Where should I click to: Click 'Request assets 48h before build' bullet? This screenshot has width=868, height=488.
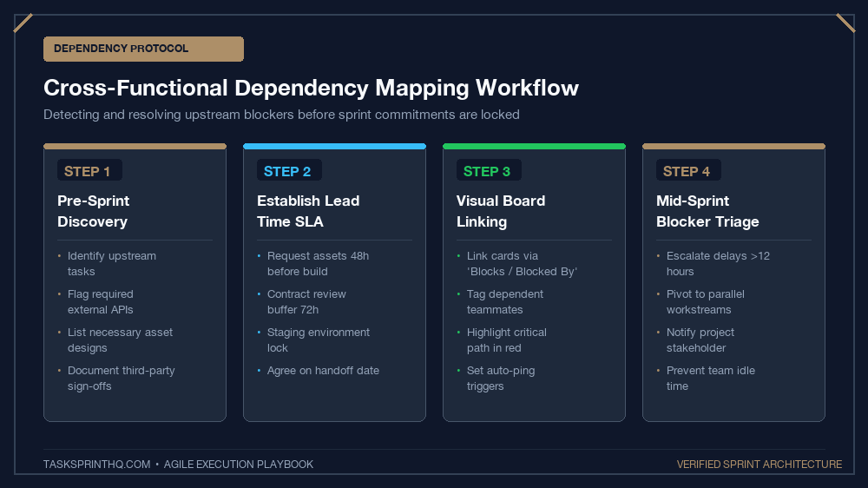point(318,264)
